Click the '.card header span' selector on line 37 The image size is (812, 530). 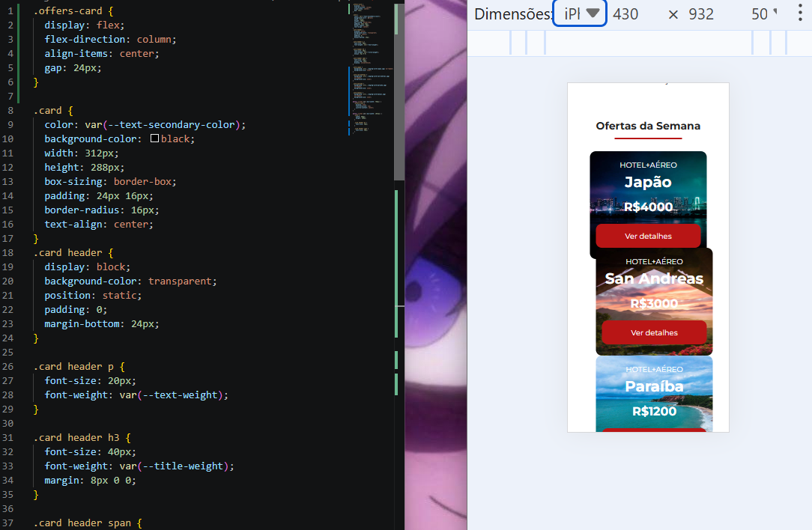(82, 523)
